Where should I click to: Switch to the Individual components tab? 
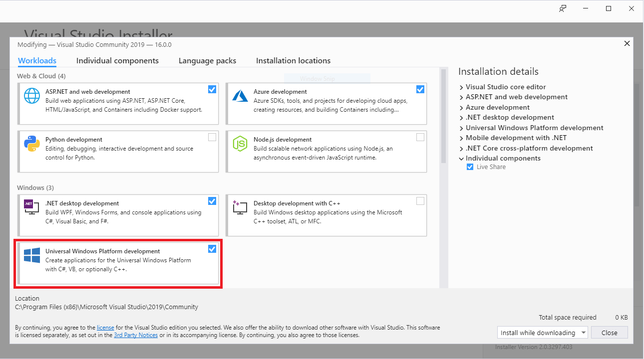(x=117, y=61)
